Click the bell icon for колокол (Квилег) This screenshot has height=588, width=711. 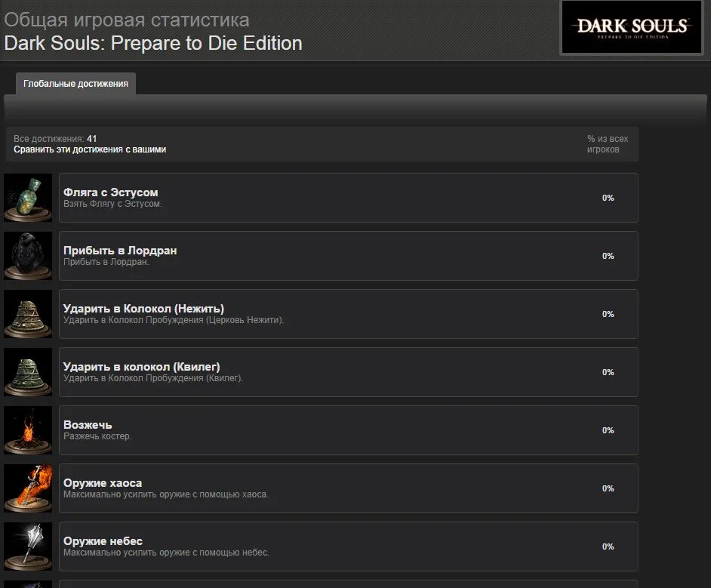coord(28,372)
